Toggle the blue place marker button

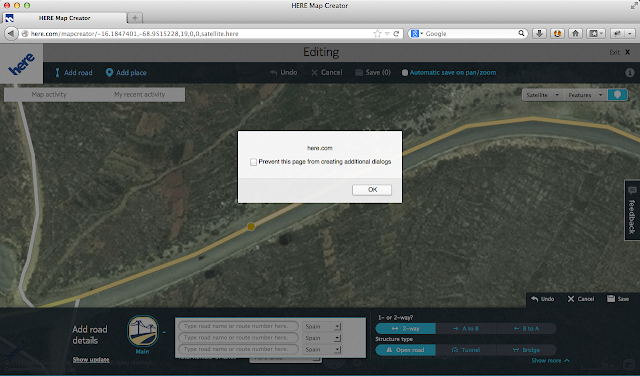coord(617,95)
